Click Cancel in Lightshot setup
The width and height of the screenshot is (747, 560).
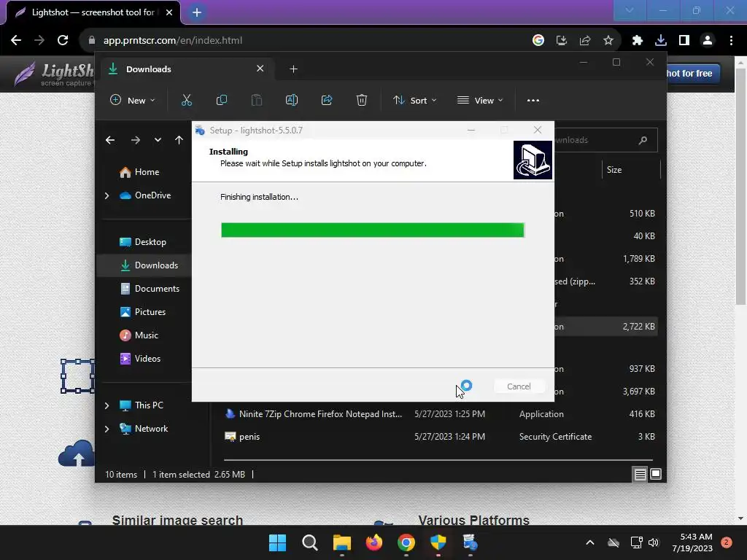coord(519,386)
